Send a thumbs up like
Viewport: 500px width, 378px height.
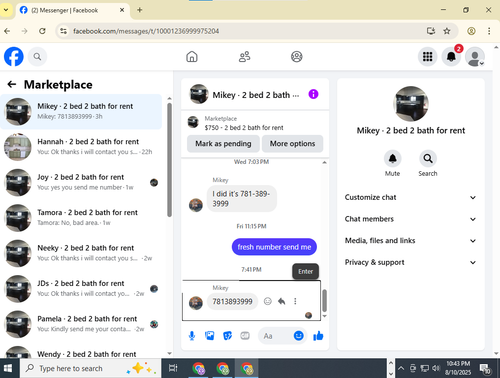click(318, 336)
